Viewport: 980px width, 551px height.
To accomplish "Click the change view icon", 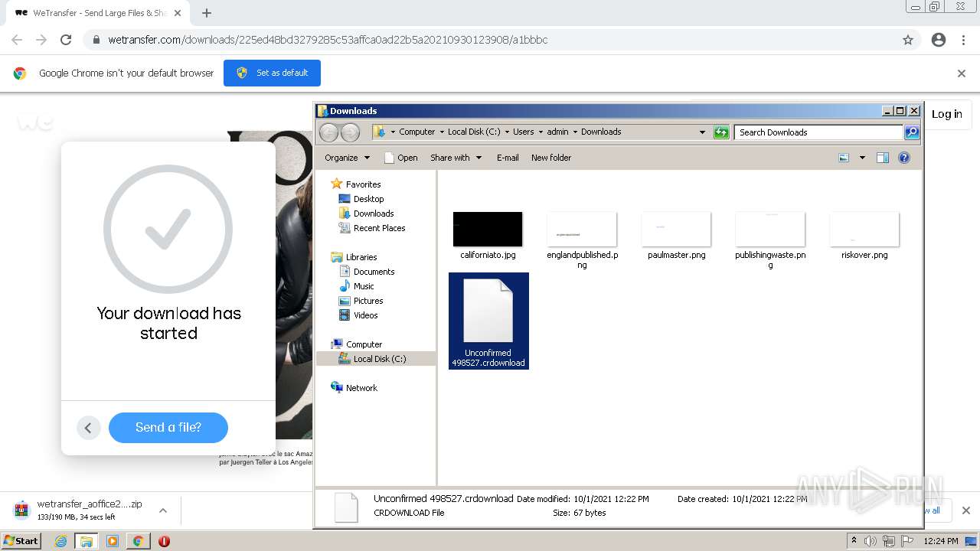I will point(844,158).
